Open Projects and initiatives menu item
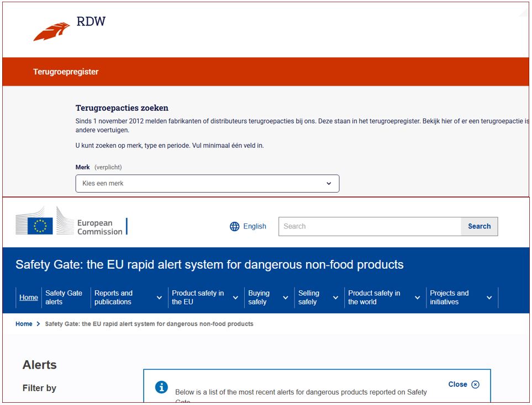This screenshot has width=532, height=405. click(x=449, y=297)
